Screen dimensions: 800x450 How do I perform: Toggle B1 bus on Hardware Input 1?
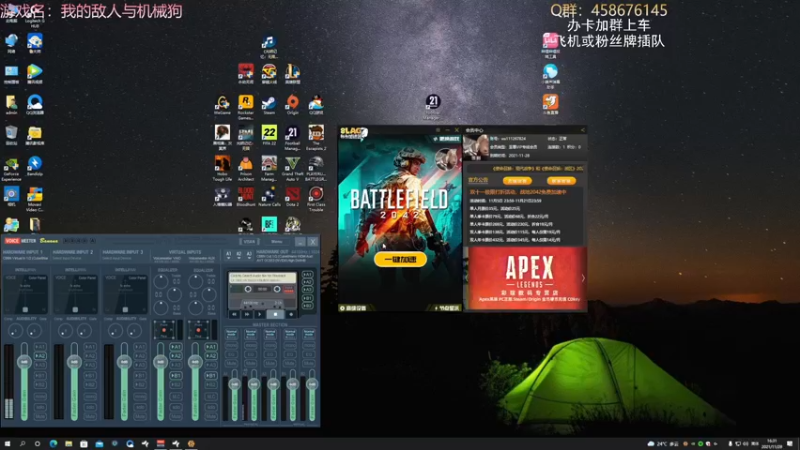pos(40,376)
